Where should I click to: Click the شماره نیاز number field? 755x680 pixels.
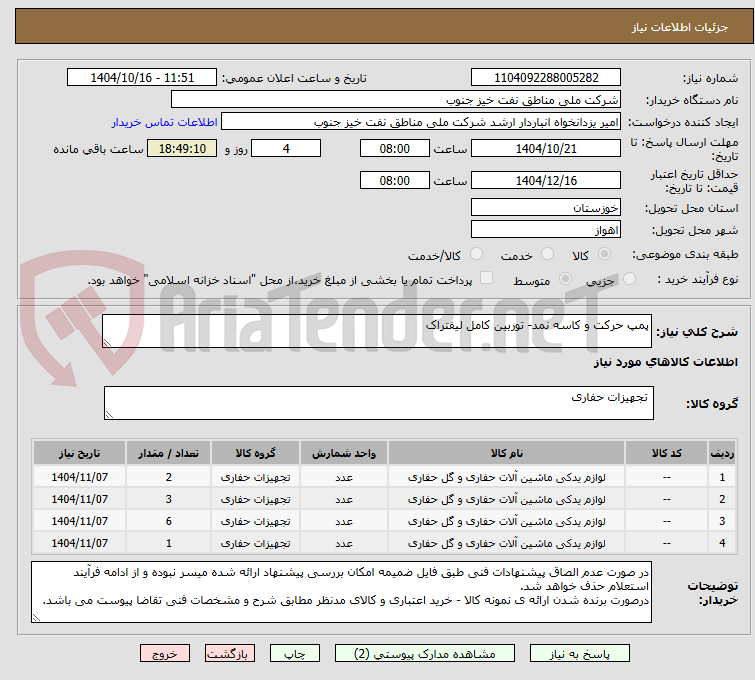546,78
